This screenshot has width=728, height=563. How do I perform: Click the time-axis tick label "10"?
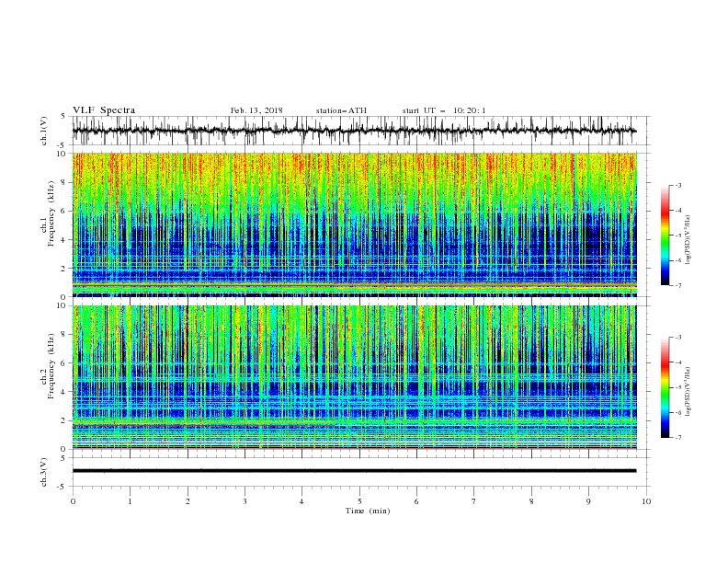click(x=646, y=501)
